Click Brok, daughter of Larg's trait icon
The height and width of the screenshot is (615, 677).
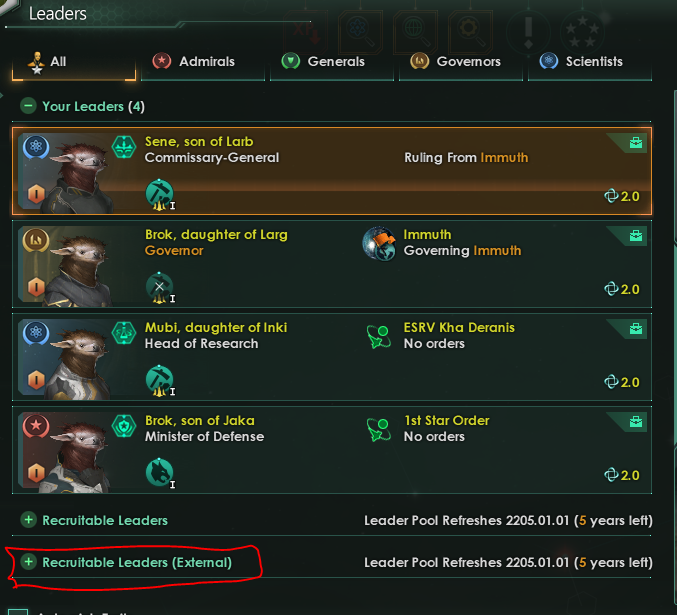(159, 287)
